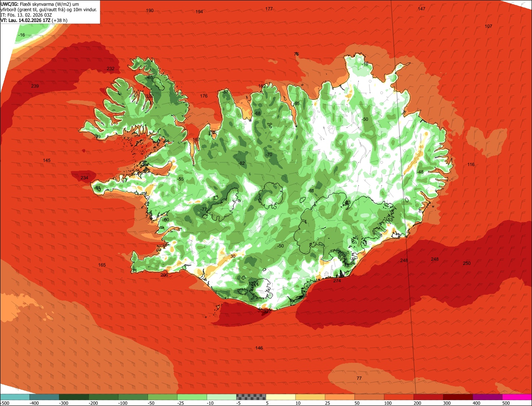
Task: Click the legend label '-500'
Action: tap(5, 403)
